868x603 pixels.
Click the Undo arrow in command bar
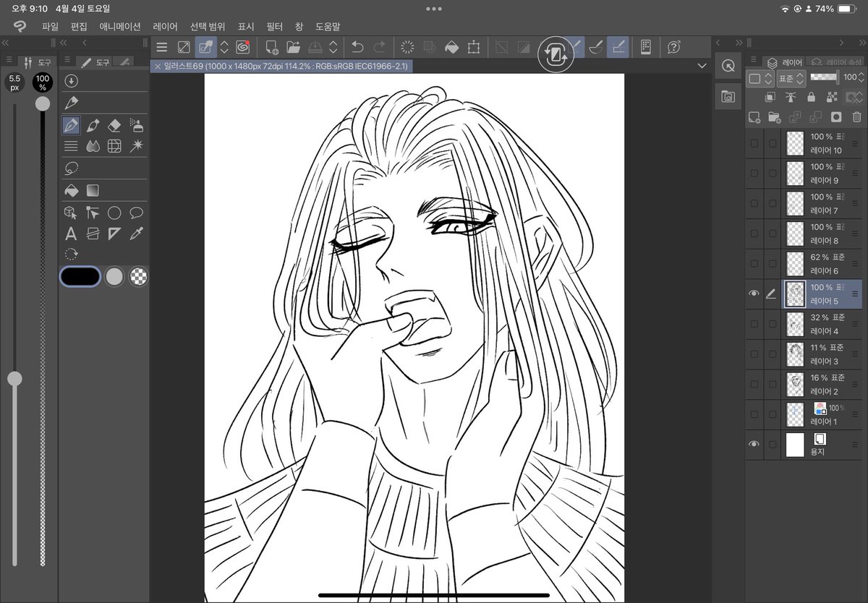357,48
